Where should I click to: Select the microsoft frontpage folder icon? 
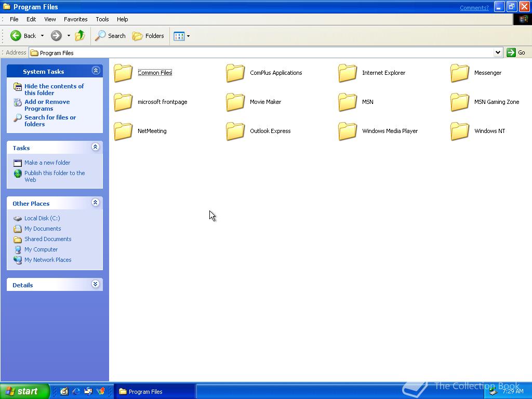(123, 102)
